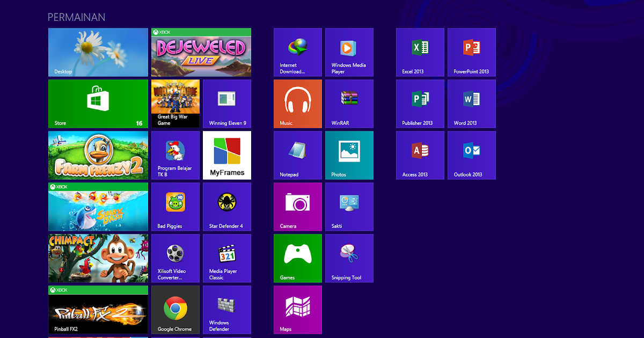Open the Xbox Games tile
Screen dimensions: 644x338
click(x=298, y=258)
